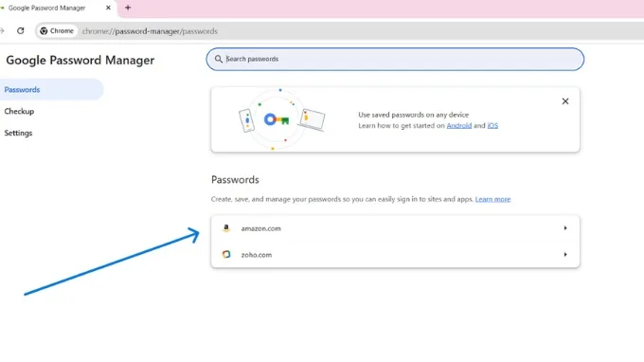Dismiss the saved passwords promo card
644x362 pixels.
pyautogui.click(x=565, y=101)
